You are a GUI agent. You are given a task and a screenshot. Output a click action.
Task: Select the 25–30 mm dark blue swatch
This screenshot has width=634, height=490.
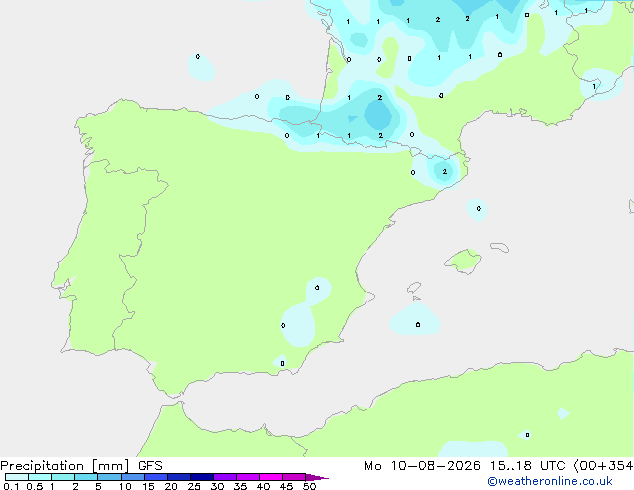(202, 477)
